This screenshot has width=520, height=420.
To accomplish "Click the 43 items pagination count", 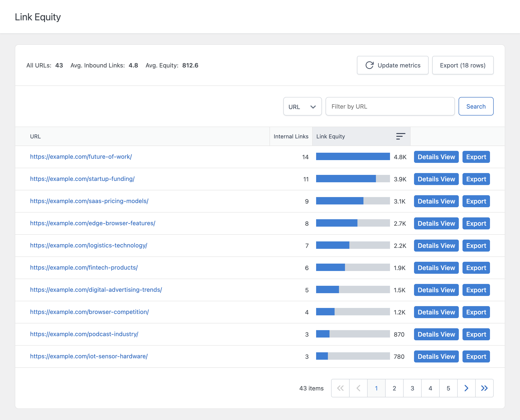I will 311,388.
